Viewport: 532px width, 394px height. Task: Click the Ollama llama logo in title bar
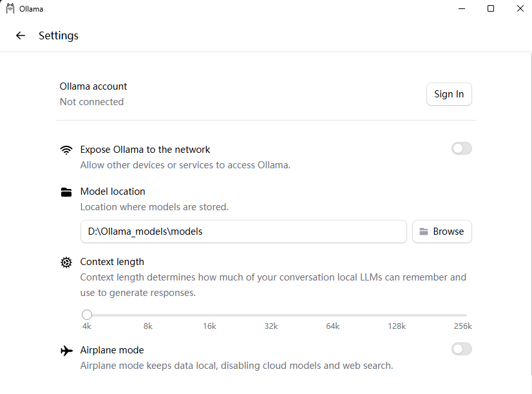pos(10,8)
